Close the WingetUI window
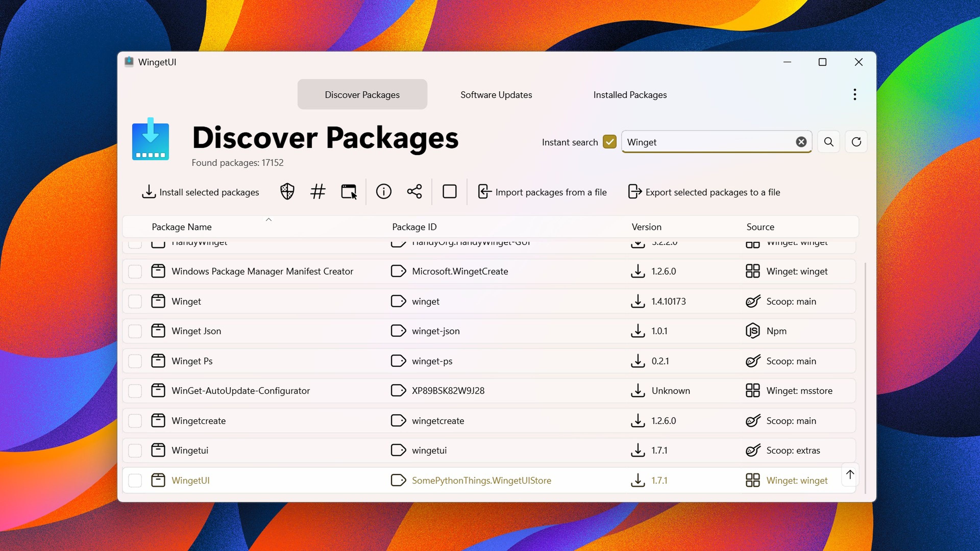Screen dimensions: 980x551 pos(858,62)
